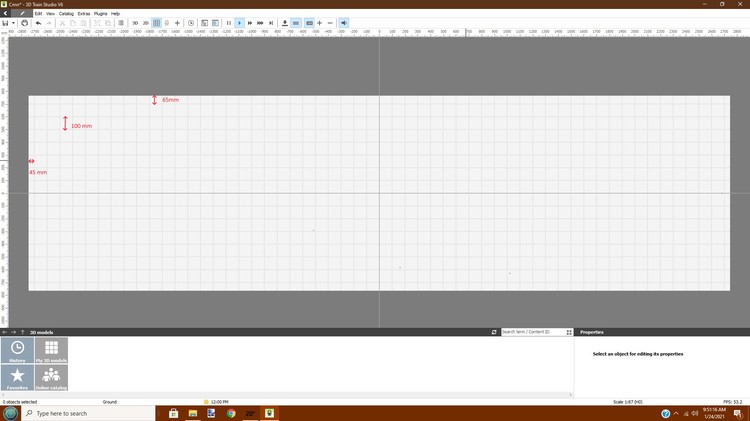Click the Copy icon in the toolbar
The image size is (750, 421).
(73, 23)
